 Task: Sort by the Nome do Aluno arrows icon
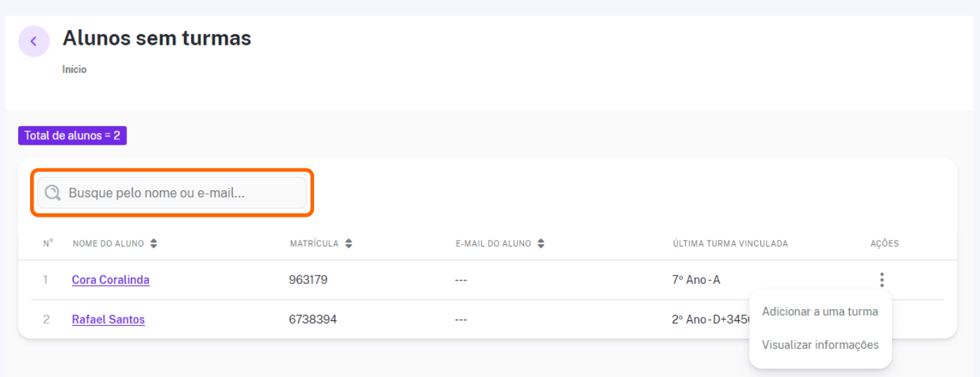(154, 243)
